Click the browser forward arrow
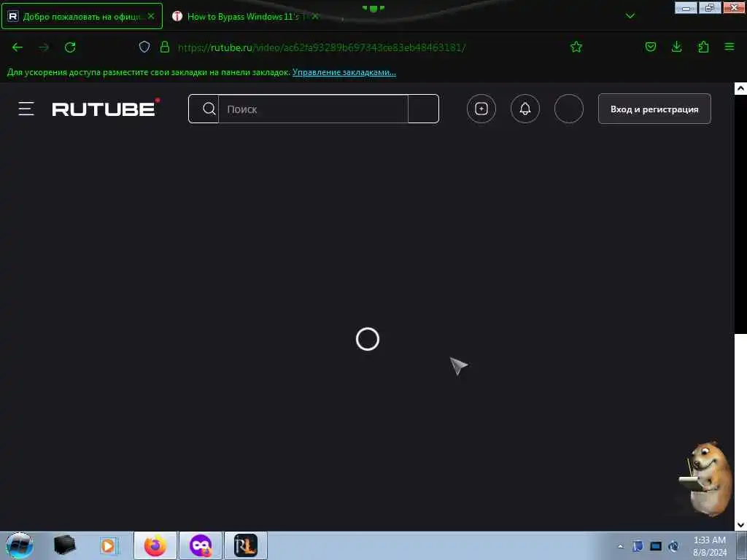The image size is (747, 560). tap(44, 47)
